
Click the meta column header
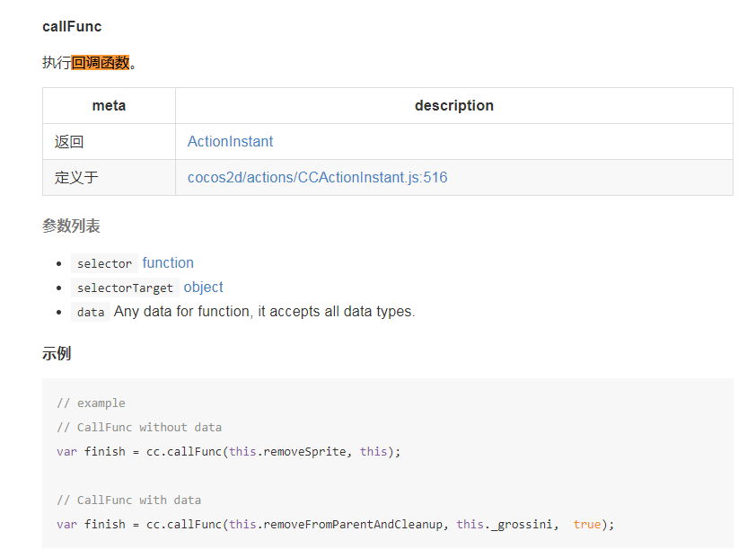[x=109, y=106]
